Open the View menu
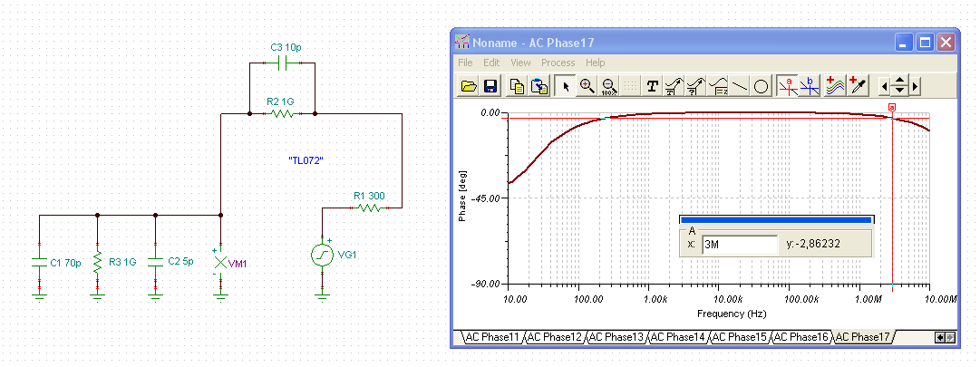980x367 pixels. (x=520, y=63)
